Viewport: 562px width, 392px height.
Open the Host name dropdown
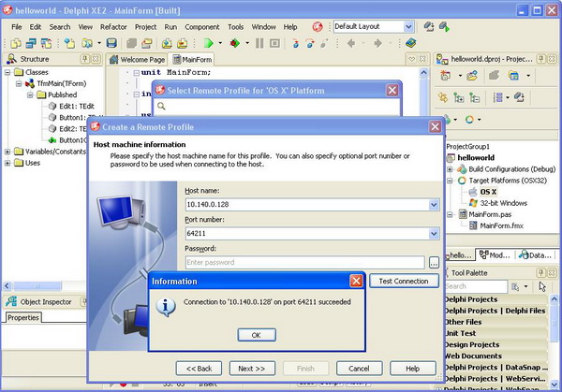tap(434, 205)
